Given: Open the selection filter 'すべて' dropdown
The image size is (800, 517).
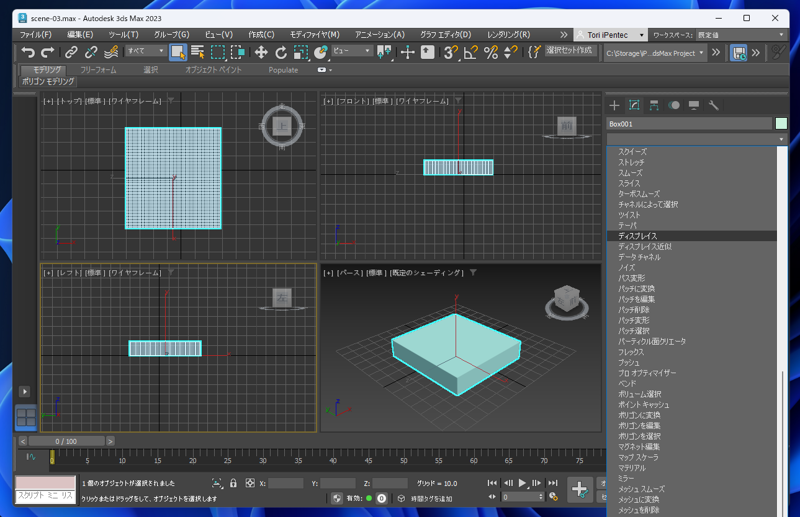Looking at the screenshot, I should [145, 51].
